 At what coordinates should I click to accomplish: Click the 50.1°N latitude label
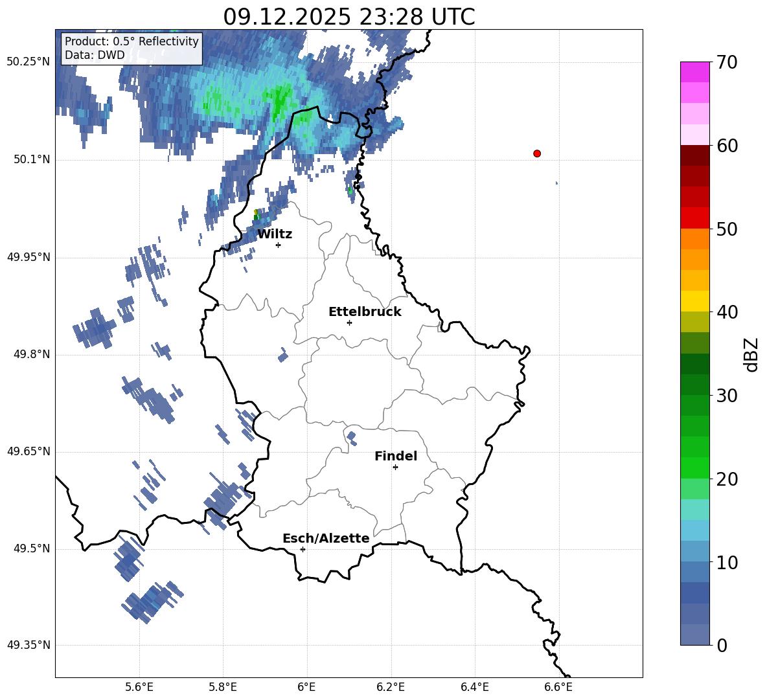[32, 159]
